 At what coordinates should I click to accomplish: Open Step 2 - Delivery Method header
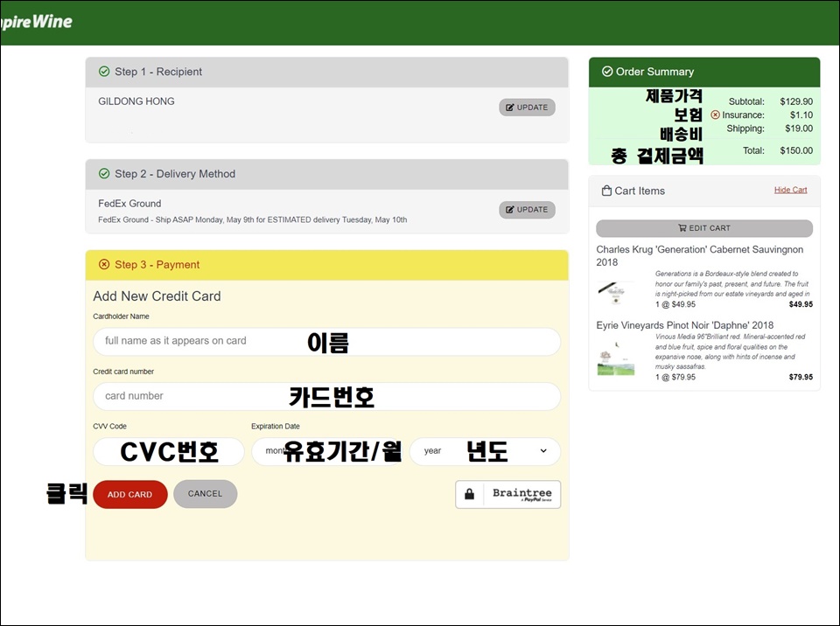click(326, 174)
